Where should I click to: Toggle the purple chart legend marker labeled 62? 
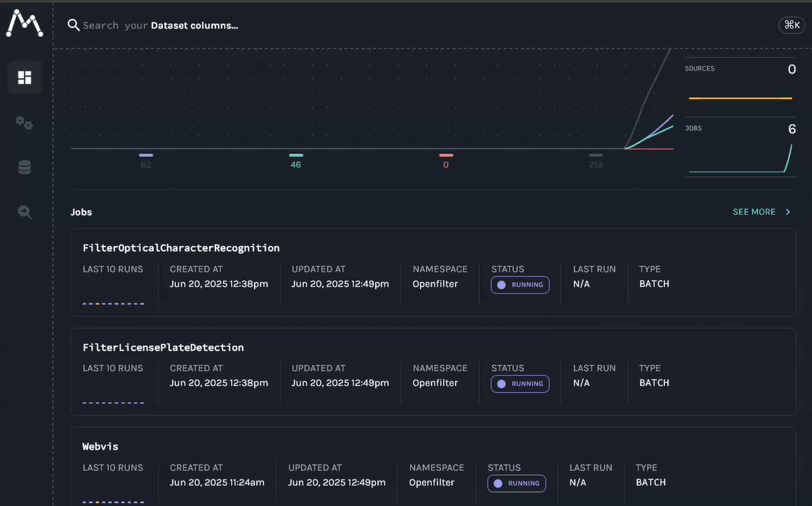pos(146,156)
